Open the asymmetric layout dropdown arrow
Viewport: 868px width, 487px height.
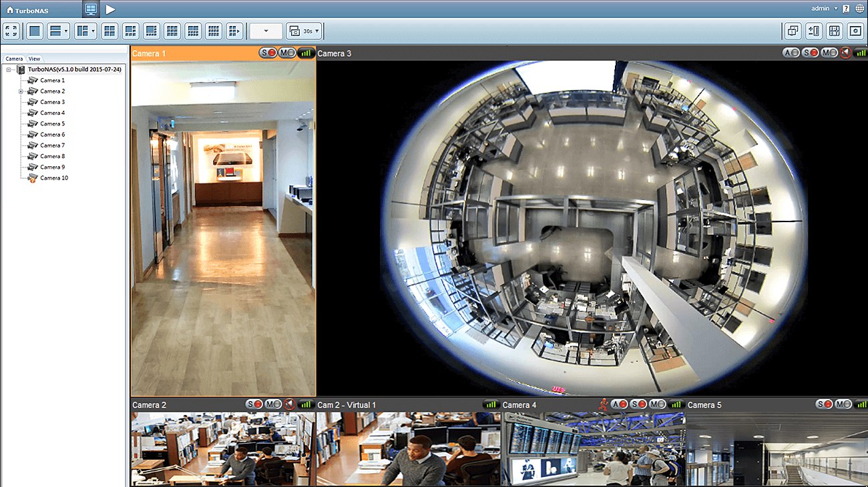93,31
